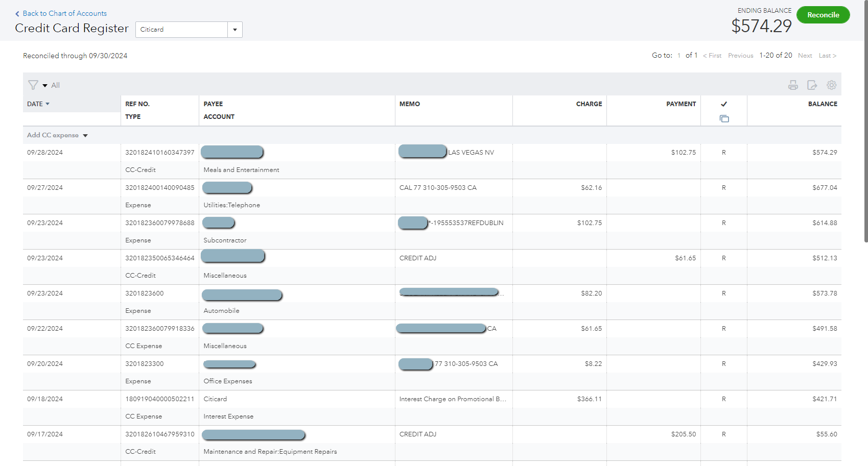Toggle reconcile status R for $491.58 row
This screenshot has height=466, width=868.
pos(723,329)
